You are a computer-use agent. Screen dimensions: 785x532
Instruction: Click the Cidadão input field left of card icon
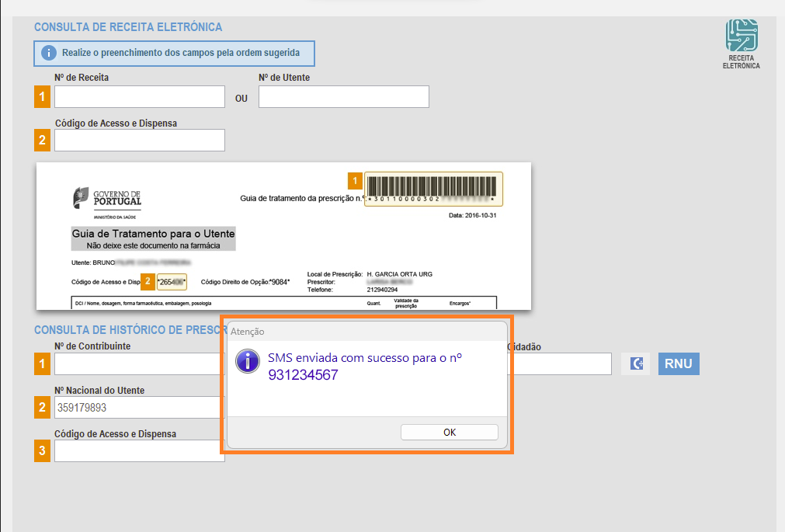559,363
